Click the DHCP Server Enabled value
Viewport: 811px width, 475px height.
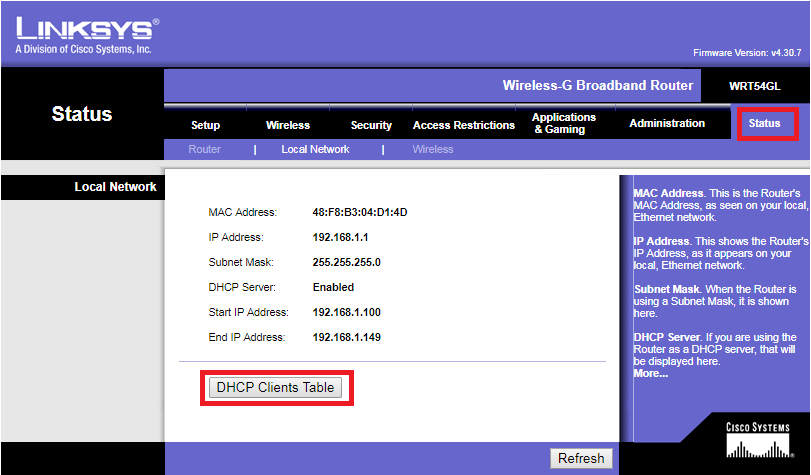click(x=333, y=287)
